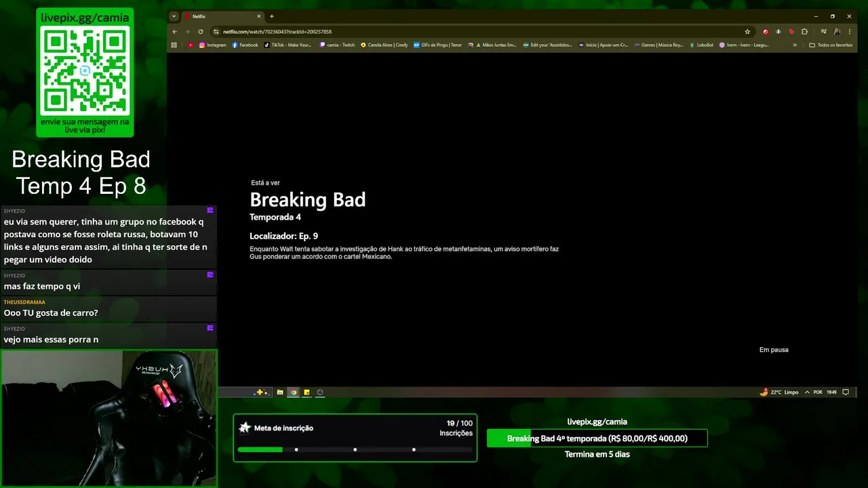
Task: Click the Breaking Bad 4ª temporada donation bar
Action: click(597, 439)
